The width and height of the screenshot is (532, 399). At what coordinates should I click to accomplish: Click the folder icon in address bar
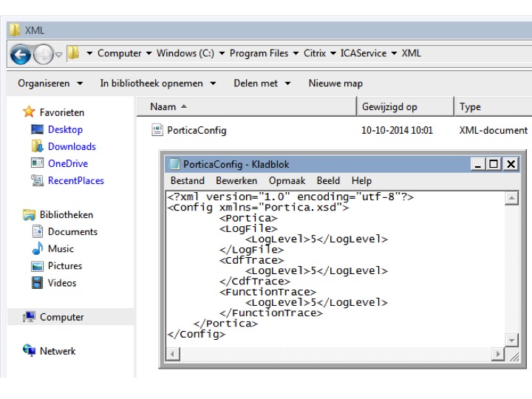(73, 53)
